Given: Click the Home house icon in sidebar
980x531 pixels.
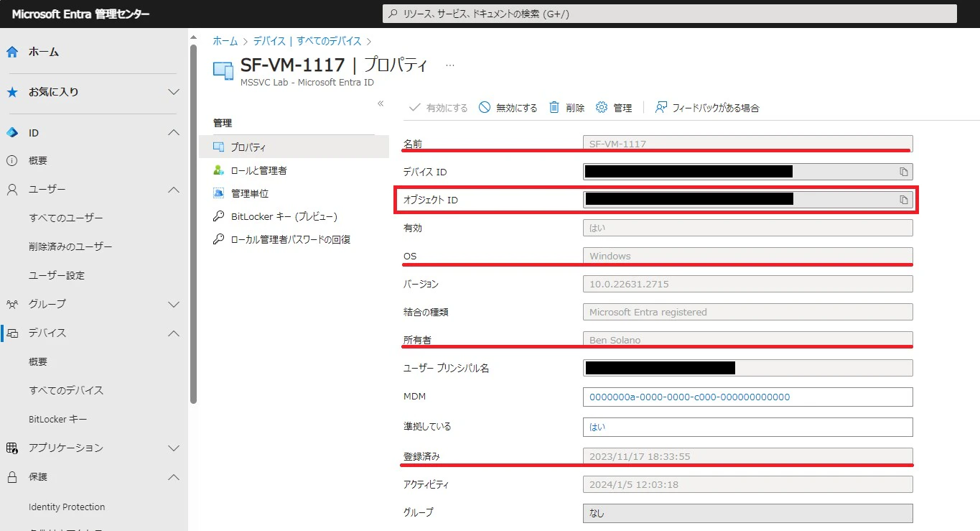Looking at the screenshot, I should tap(12, 52).
